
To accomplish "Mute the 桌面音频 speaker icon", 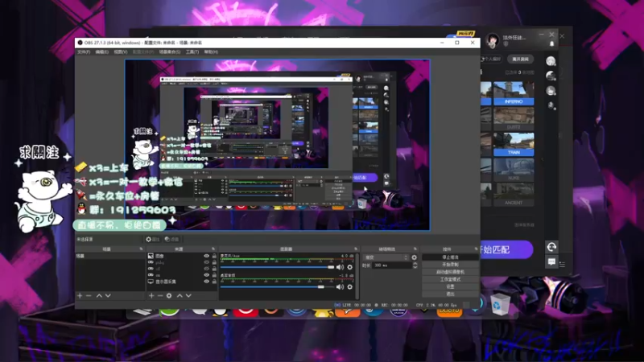I will point(340,287).
